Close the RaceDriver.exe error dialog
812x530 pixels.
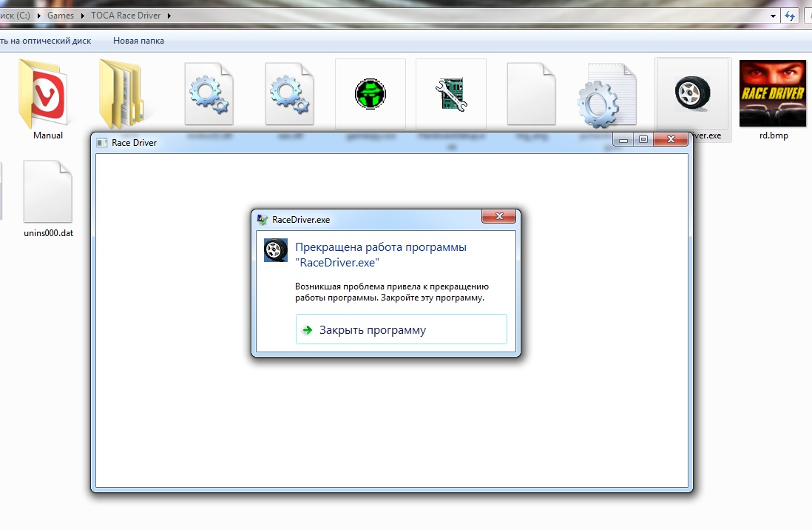498,216
